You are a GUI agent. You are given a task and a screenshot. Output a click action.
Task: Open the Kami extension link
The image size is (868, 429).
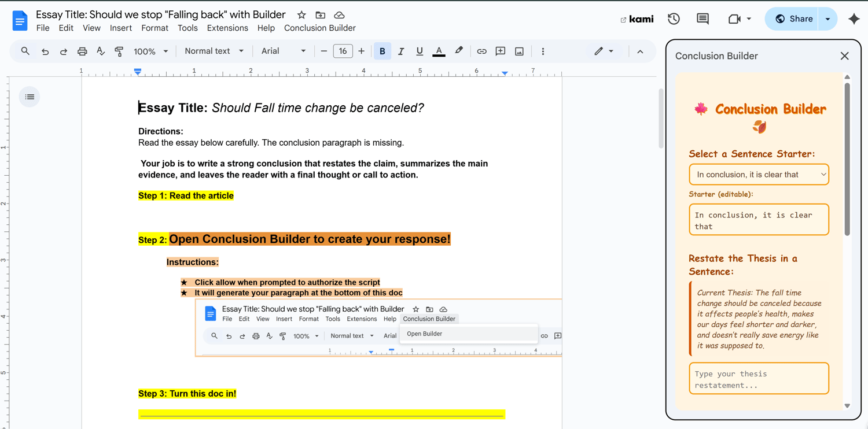637,19
